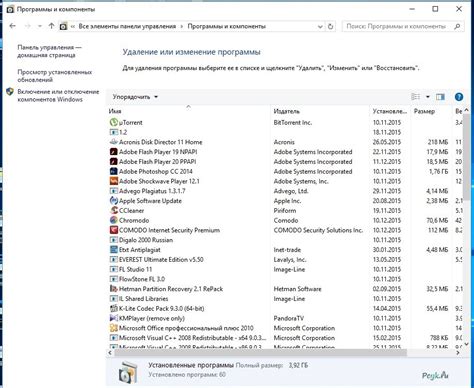Click the Acronis Disk Director icon

[114, 142]
